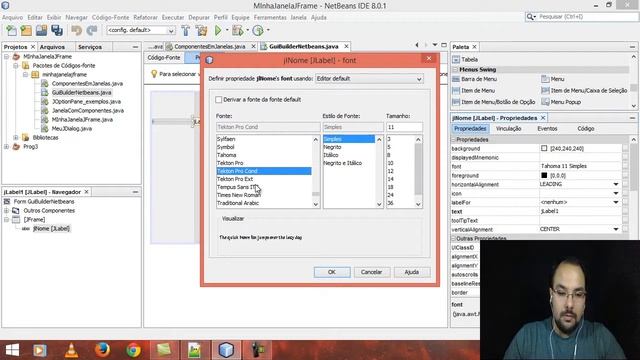Select Times New Roman font
Viewport: 640px width, 360px height.
(239, 195)
